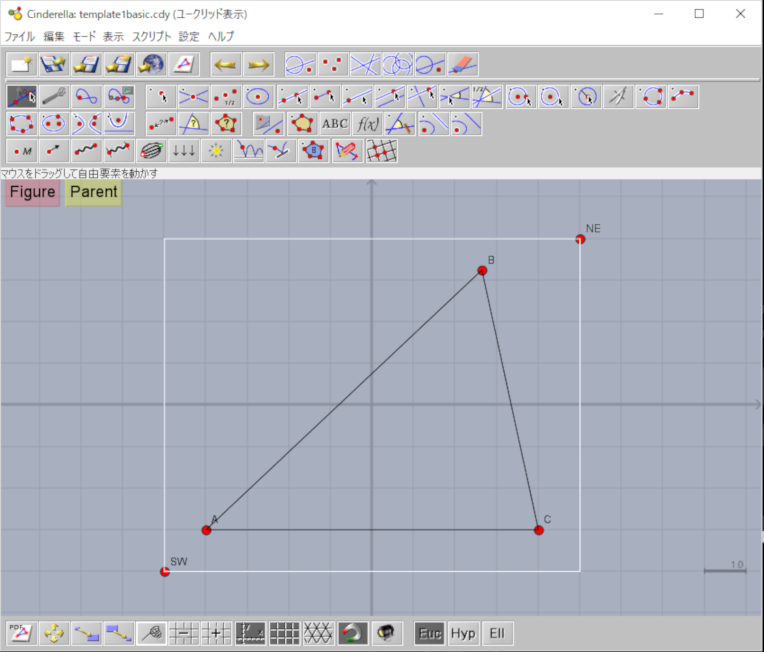Click the redo yellow right arrow
Viewport: 764px width, 652px height.
click(x=259, y=64)
